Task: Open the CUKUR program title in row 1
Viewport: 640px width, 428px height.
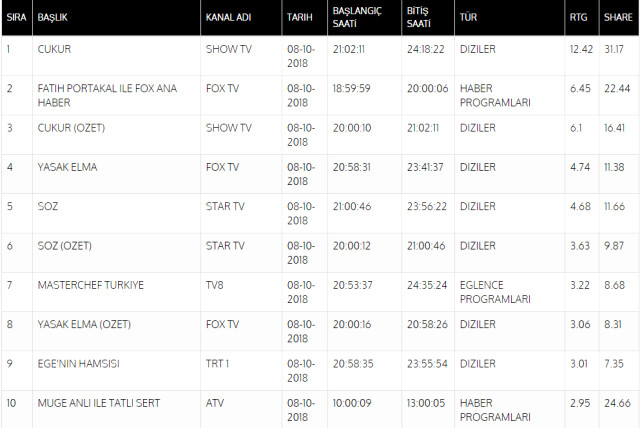Action: tap(53, 49)
